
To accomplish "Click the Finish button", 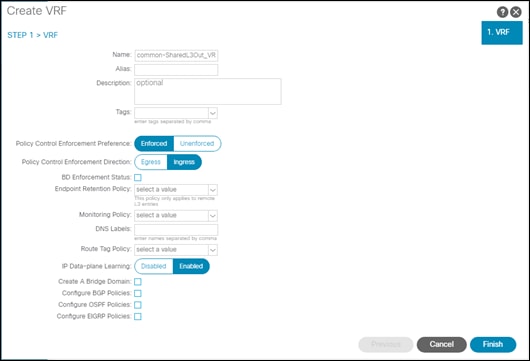I will click(x=493, y=344).
